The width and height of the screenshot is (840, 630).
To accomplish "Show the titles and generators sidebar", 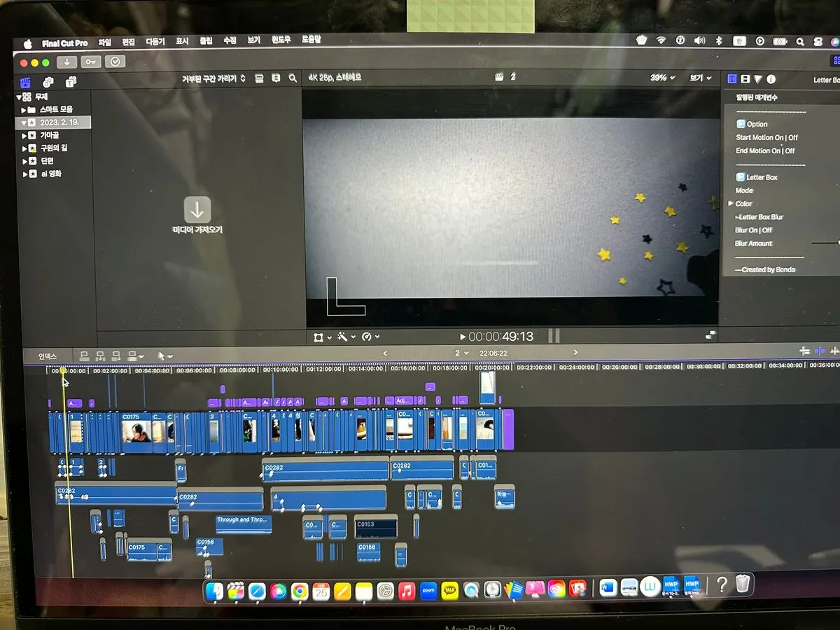I will [71, 83].
